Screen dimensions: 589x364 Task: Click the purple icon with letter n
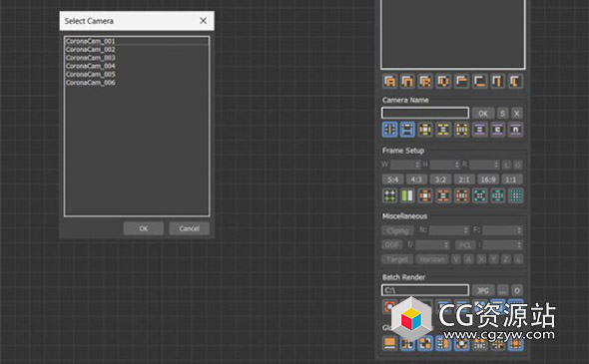click(516, 130)
